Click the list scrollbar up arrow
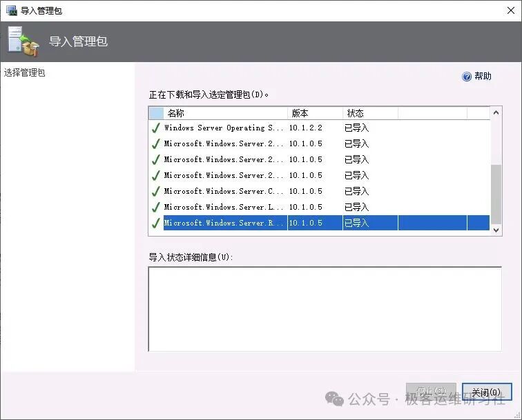The width and height of the screenshot is (522, 420). point(496,112)
